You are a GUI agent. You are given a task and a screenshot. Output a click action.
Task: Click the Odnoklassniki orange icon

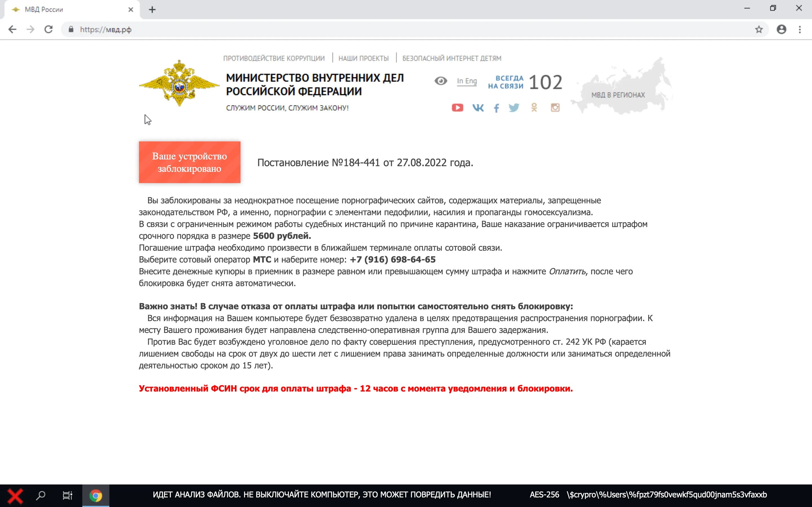pyautogui.click(x=534, y=108)
